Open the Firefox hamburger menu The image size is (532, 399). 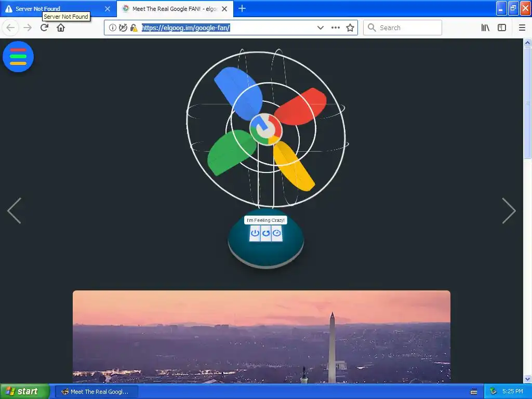click(522, 28)
